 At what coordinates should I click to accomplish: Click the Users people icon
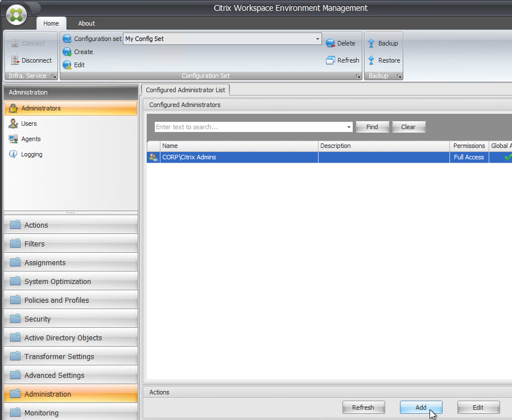coord(14,123)
